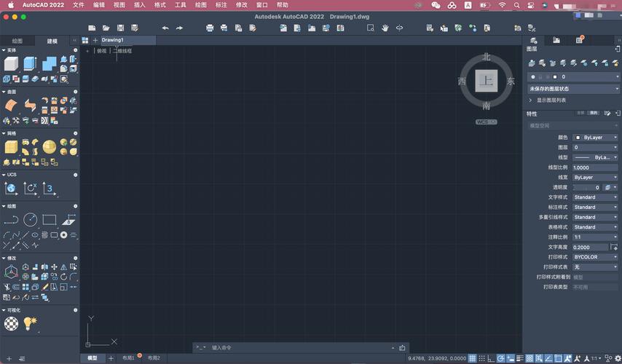This screenshot has width=622, height=364.
Task: Switch to the 绘图 palette tab
Action: pyautogui.click(x=17, y=41)
